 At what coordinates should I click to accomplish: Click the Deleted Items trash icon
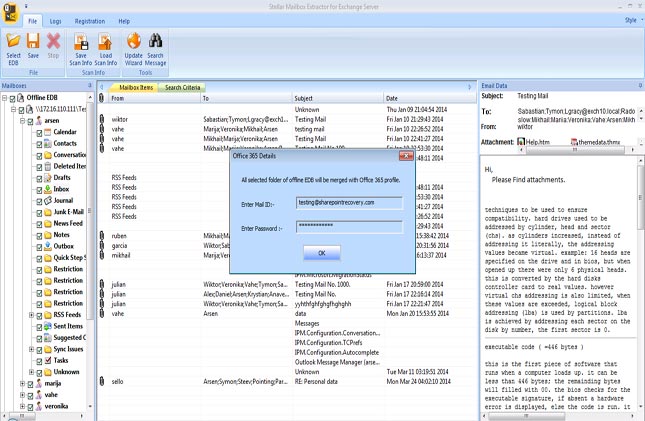[x=48, y=166]
